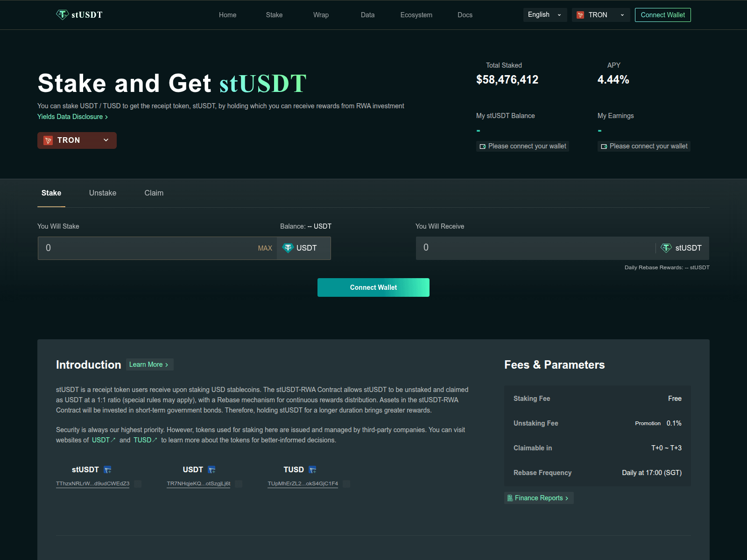Open the Wrap page
This screenshot has height=560, width=747.
[321, 15]
